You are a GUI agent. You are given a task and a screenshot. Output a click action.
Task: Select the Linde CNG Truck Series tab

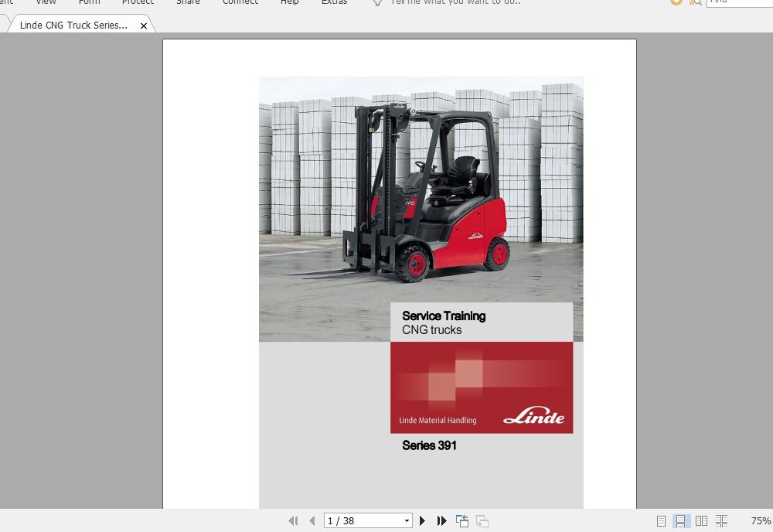click(x=73, y=26)
